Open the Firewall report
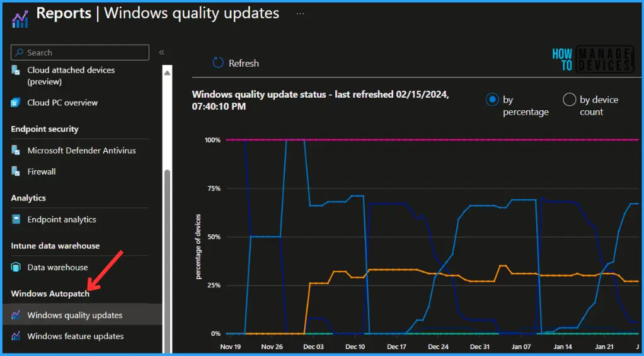644x356 pixels. point(42,171)
